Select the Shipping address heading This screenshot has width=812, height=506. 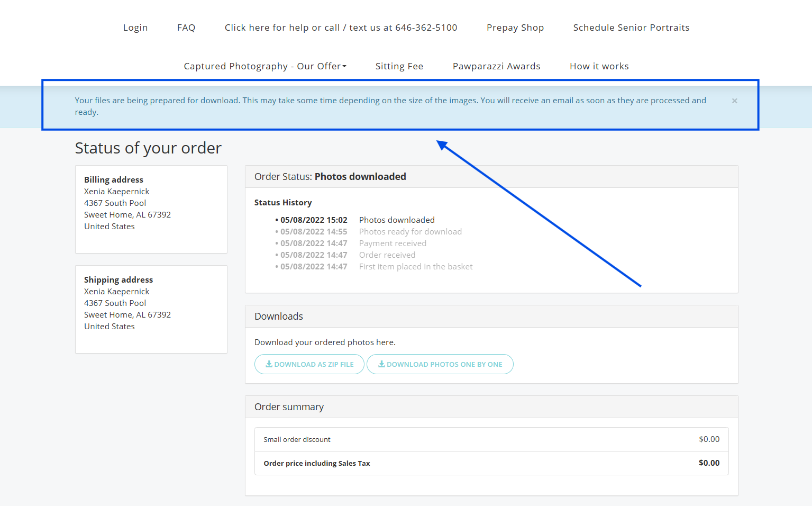pyautogui.click(x=118, y=280)
